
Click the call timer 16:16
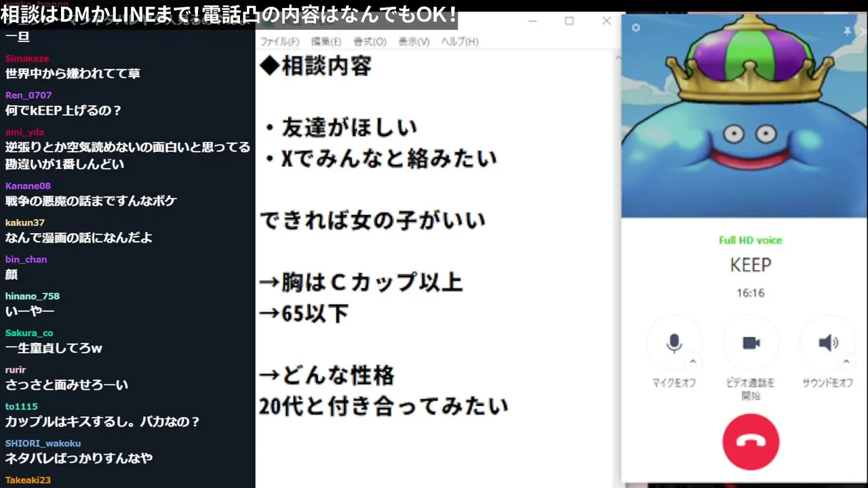tap(751, 293)
